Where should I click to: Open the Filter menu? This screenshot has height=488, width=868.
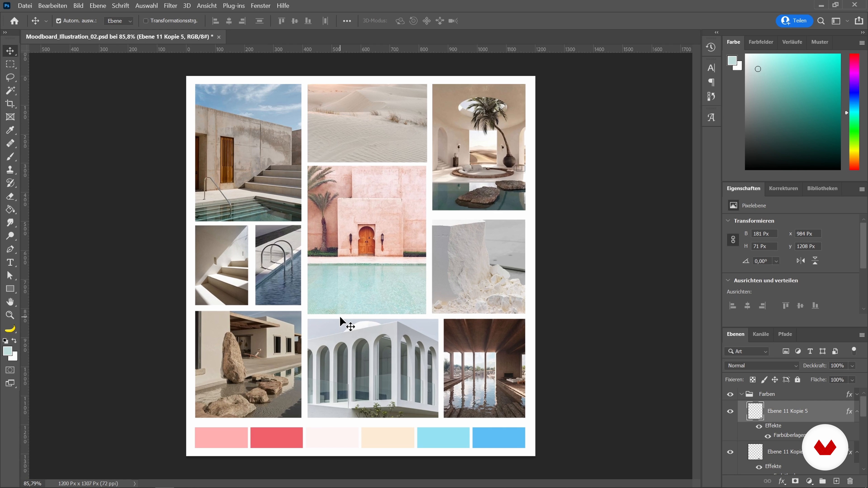pyautogui.click(x=170, y=6)
